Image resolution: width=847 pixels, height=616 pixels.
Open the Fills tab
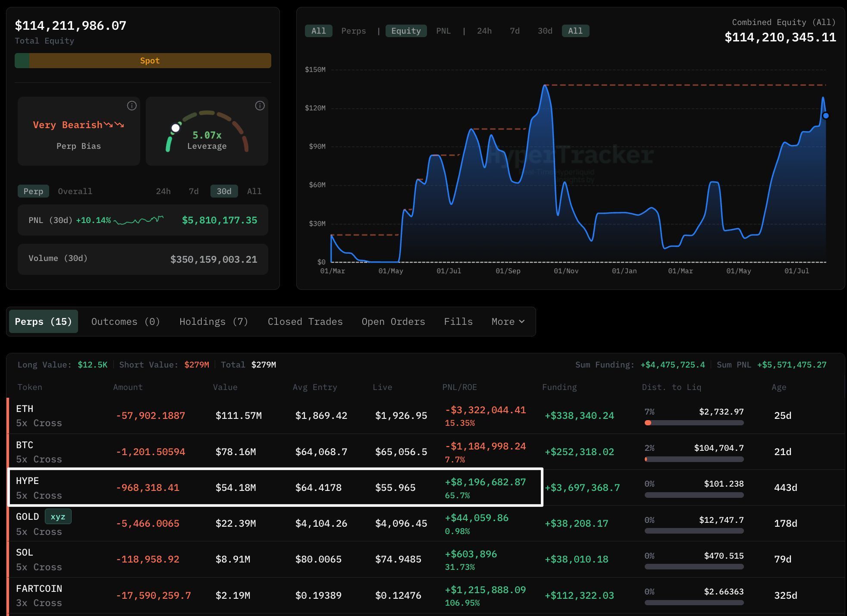coord(458,321)
